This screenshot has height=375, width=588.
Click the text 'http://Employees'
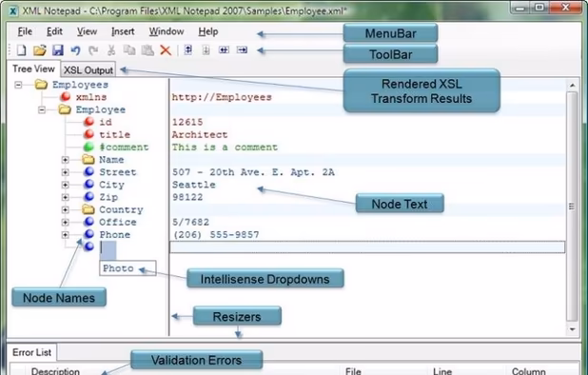click(x=222, y=97)
